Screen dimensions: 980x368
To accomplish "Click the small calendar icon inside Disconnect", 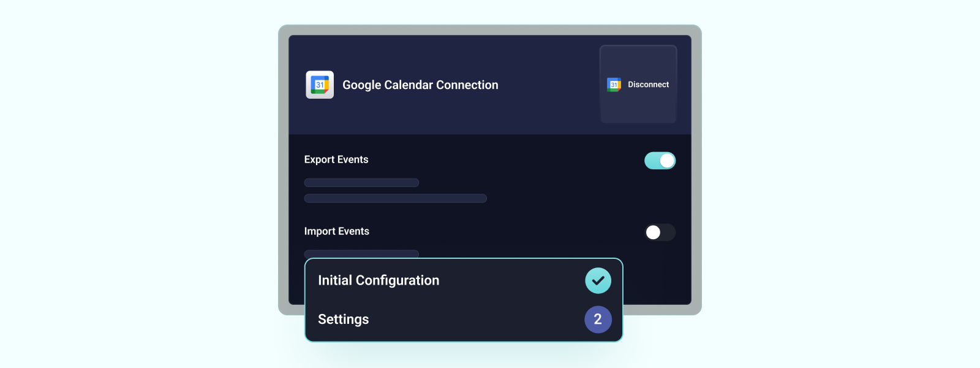I will 614,85.
